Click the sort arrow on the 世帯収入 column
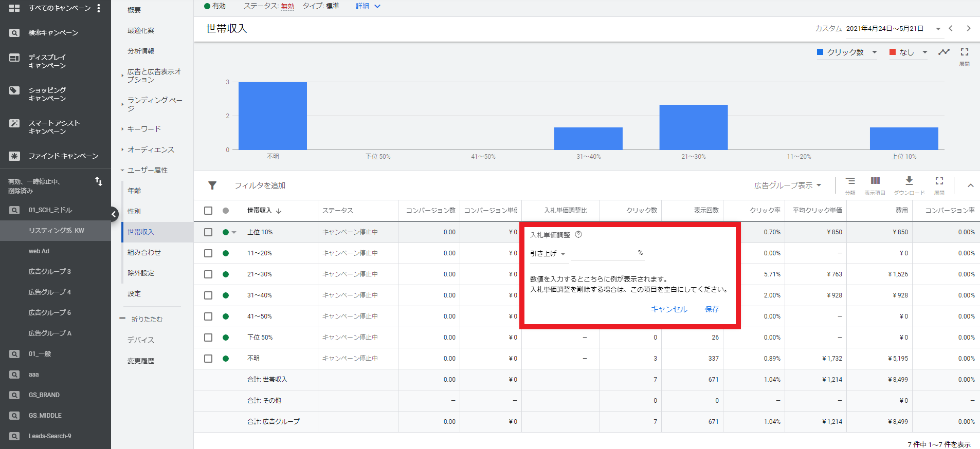Viewport: 980px width, 449px height. [279, 211]
